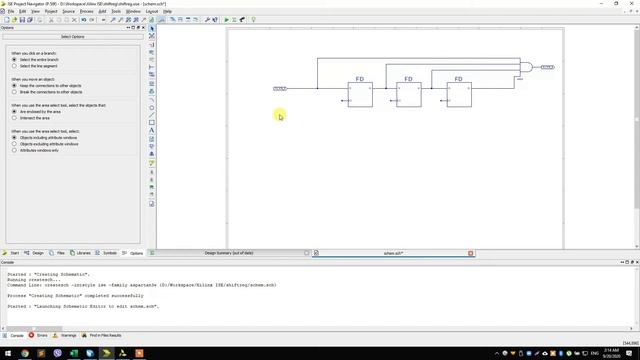Screen dimensions: 640x360
Task: Click the Redo icon
Action: [x=92, y=20]
